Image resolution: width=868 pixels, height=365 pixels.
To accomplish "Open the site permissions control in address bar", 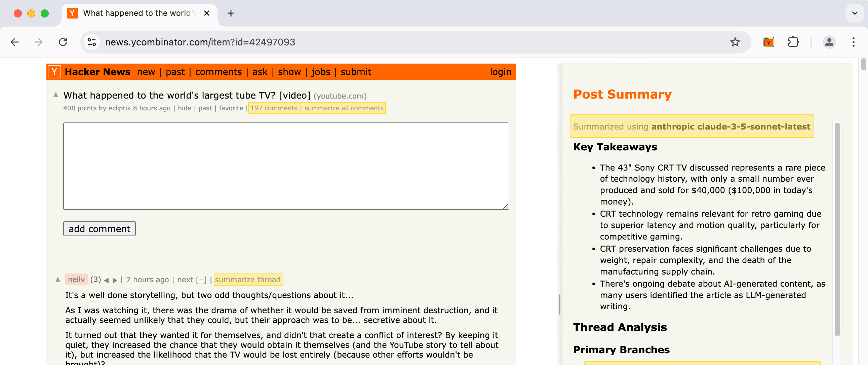I will (x=91, y=42).
